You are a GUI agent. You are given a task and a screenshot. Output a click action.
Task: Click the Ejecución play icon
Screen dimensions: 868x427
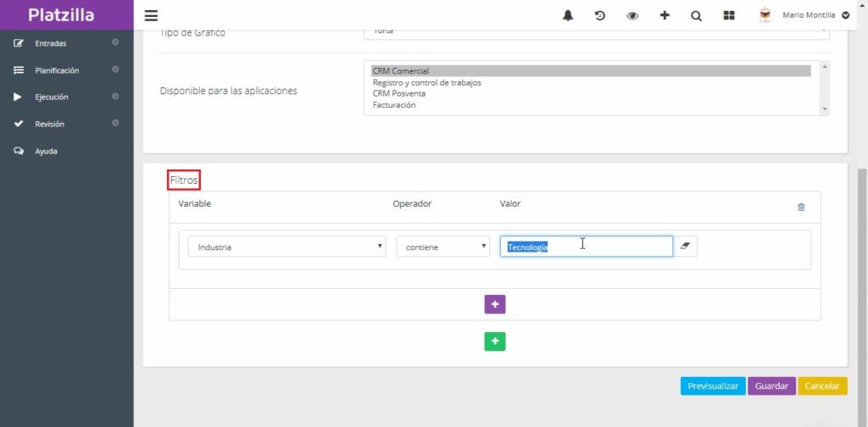(18, 97)
